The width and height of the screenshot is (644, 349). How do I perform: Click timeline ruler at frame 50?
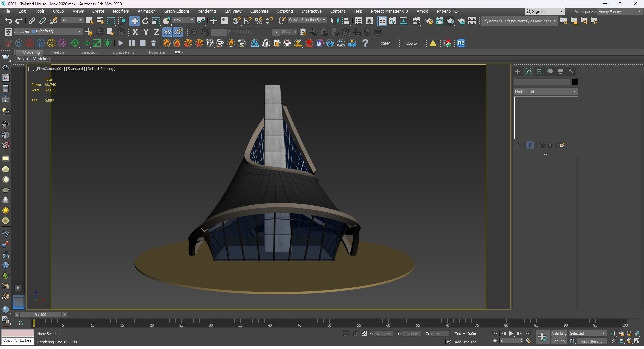(x=329, y=324)
